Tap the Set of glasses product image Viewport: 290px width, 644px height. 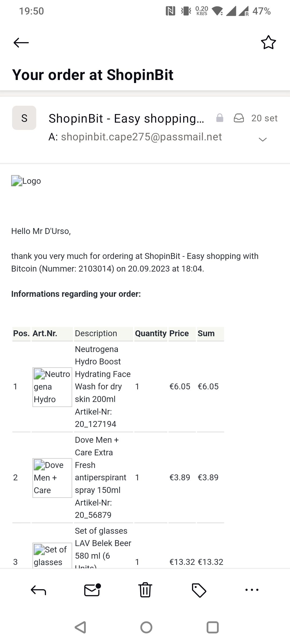52,555
